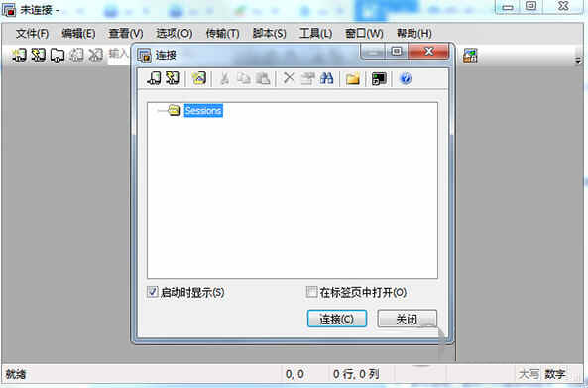Open the 脚本(S) menu

pos(270,34)
